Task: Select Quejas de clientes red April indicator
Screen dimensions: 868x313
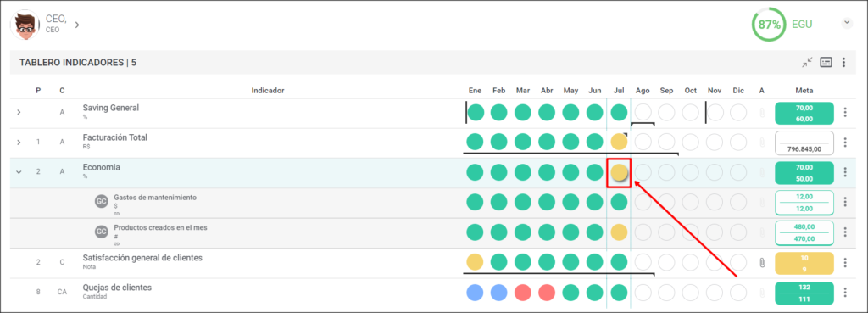Action: click(547, 292)
